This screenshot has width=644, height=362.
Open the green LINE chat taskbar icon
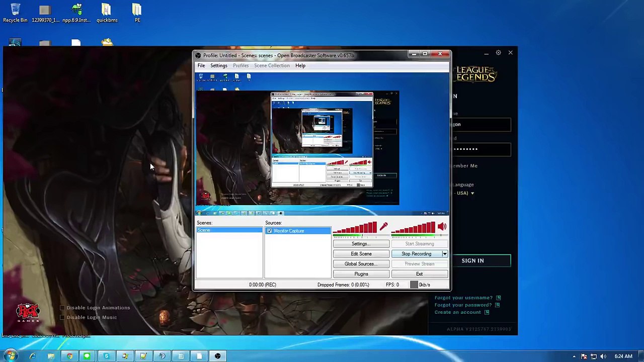pos(88,356)
